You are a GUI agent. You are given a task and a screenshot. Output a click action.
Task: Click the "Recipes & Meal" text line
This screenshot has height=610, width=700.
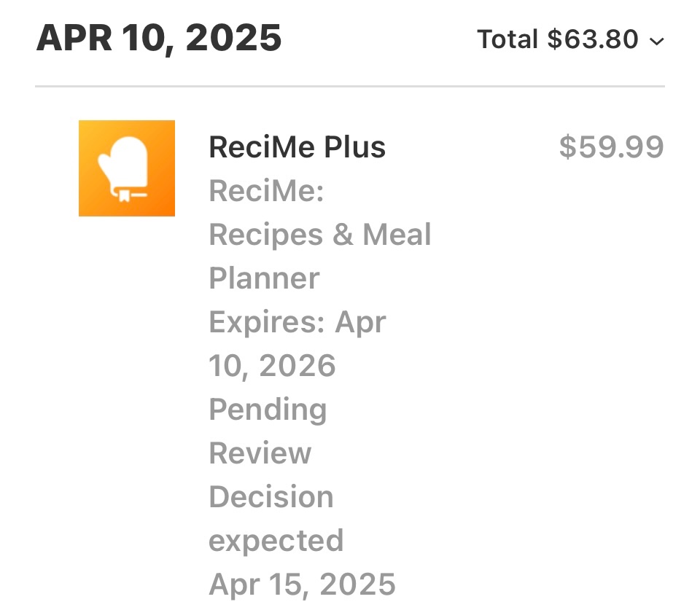point(320,235)
